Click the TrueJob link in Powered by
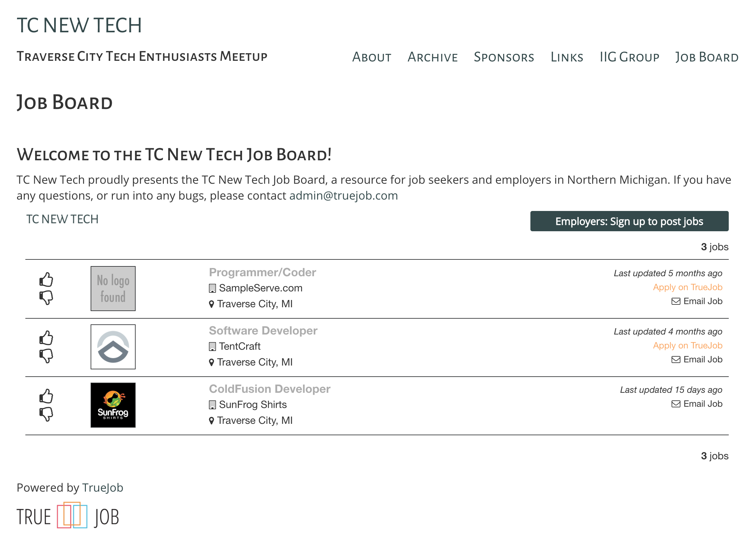Image resolution: width=756 pixels, height=548 pixels. 103,488
